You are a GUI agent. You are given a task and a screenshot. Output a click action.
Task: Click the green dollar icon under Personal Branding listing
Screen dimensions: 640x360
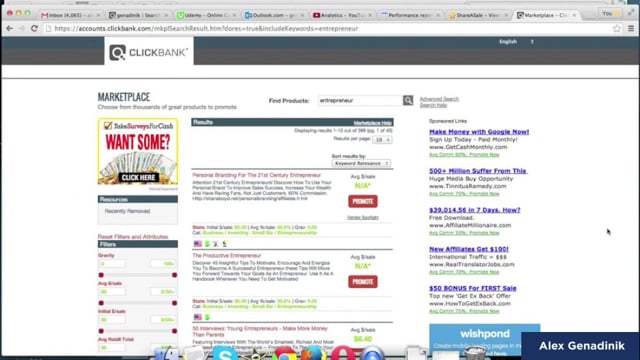tap(207, 244)
